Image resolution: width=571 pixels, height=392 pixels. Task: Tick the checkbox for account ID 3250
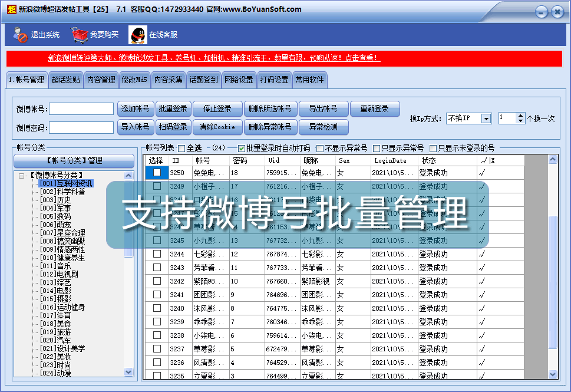point(157,173)
